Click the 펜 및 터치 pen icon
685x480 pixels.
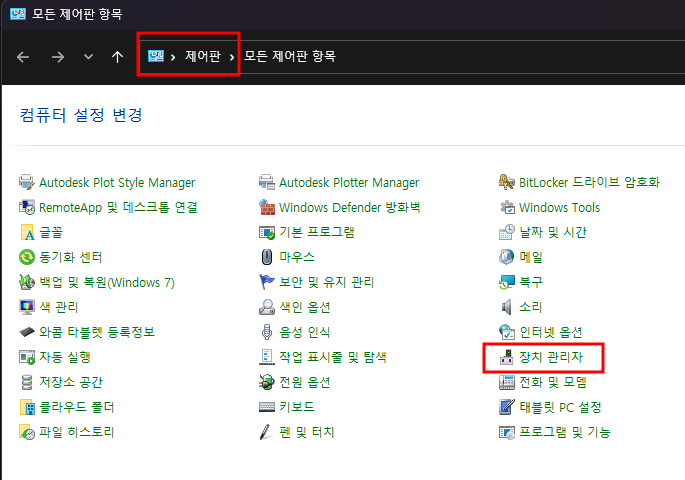(x=266, y=432)
